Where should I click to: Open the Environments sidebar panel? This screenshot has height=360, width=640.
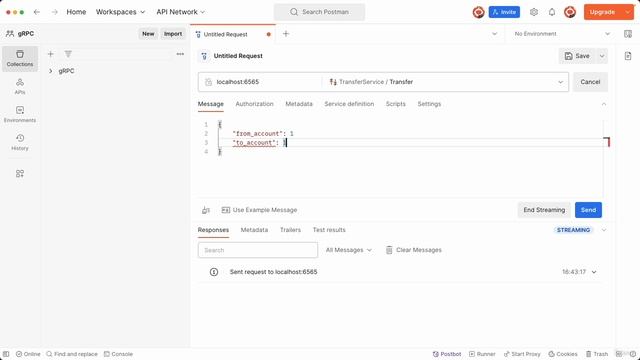(x=20, y=114)
